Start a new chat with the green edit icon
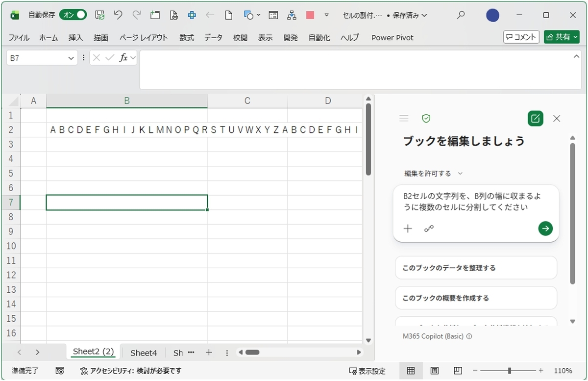 [535, 118]
